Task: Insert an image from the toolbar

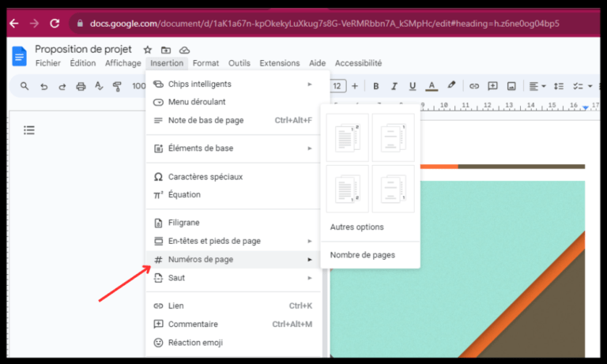Action: [x=511, y=86]
